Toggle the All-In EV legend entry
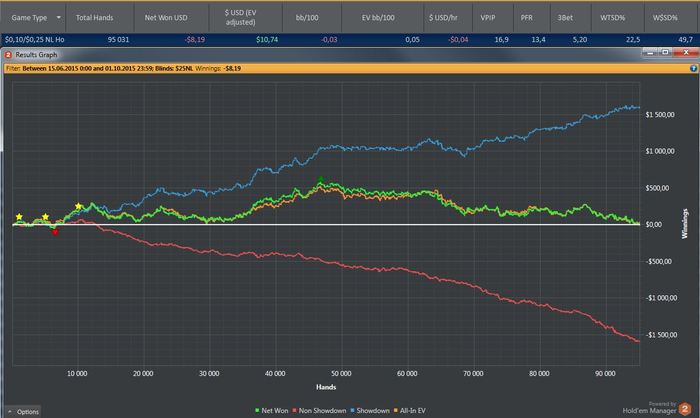 click(409, 410)
